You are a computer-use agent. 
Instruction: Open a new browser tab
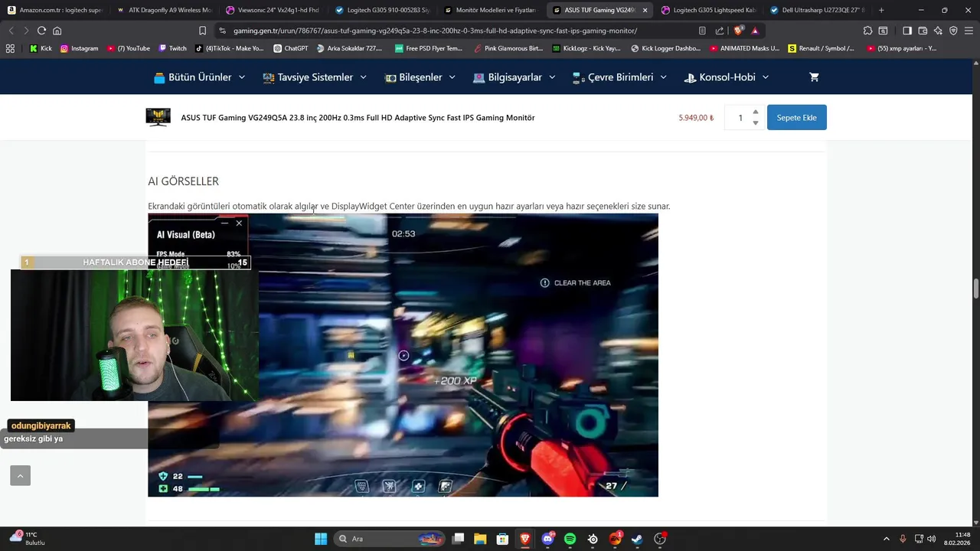881,10
